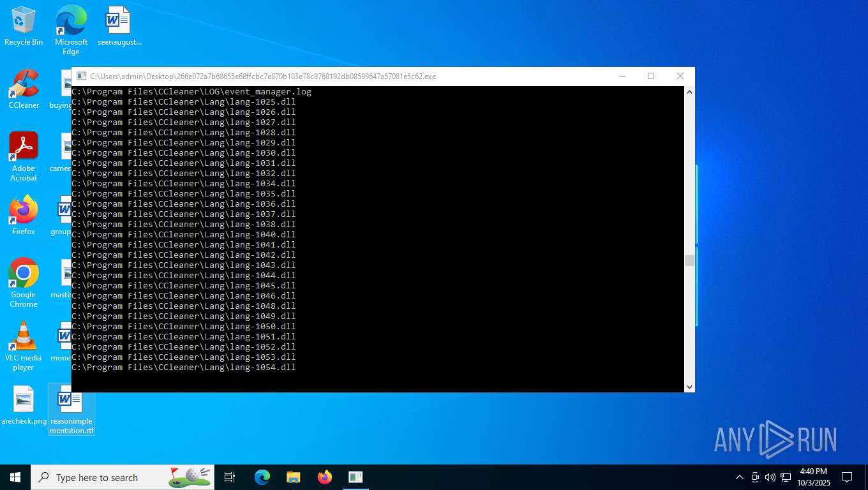868x490 pixels.
Task: Click the lang-1042.dll output line
Action: pos(184,255)
